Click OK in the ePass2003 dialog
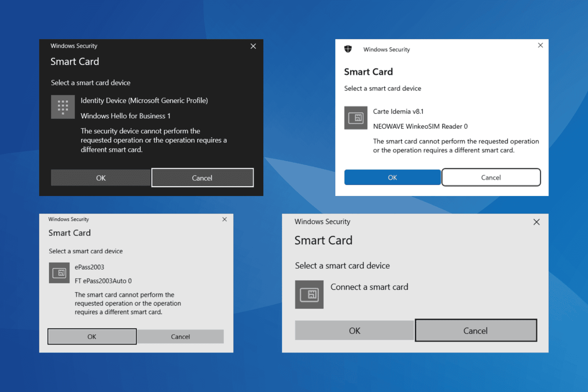588x392 pixels. 92,336
